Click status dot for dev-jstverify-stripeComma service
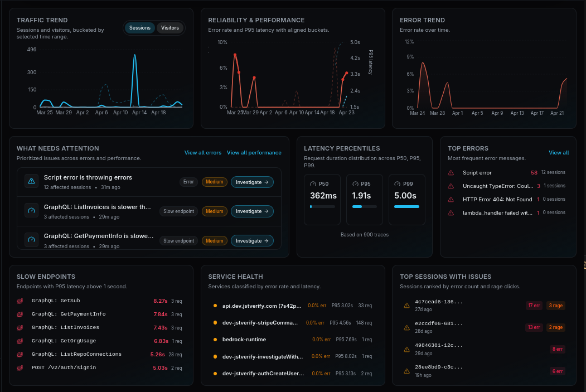 click(215, 322)
